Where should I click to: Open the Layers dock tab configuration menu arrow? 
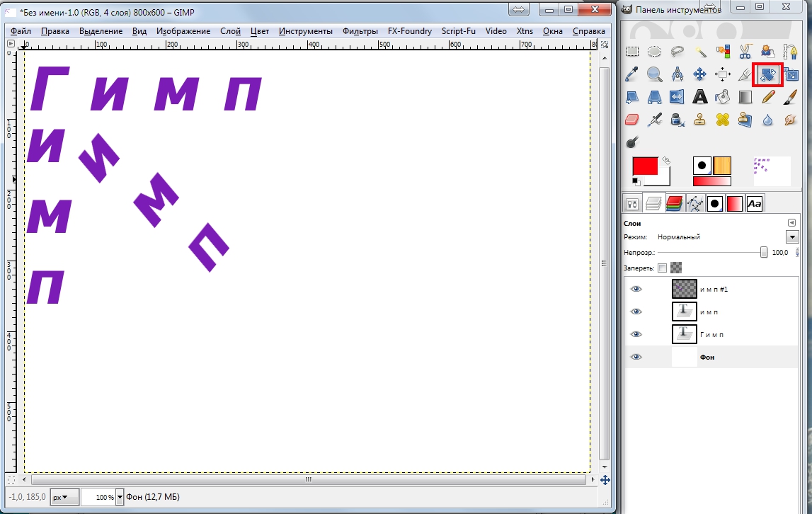(x=791, y=223)
